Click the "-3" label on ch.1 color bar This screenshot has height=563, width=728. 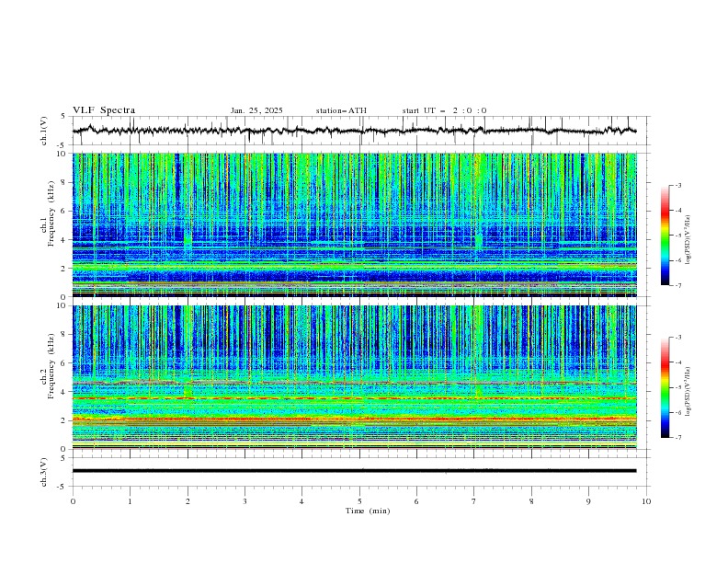click(x=677, y=185)
